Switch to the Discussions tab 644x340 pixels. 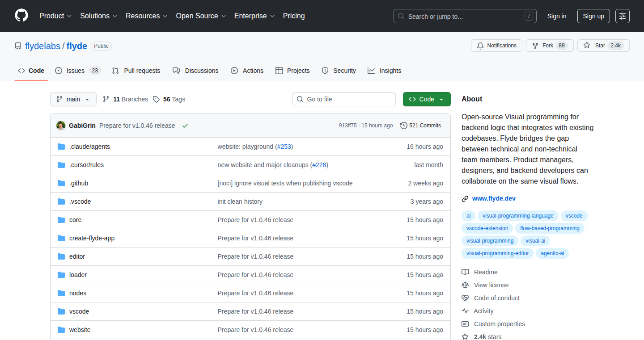pyautogui.click(x=195, y=71)
